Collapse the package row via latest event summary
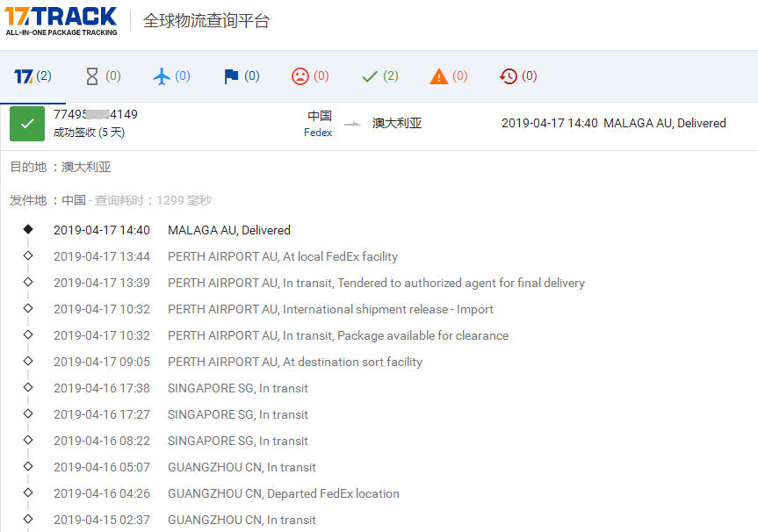The height and width of the screenshot is (532, 758). 613,124
